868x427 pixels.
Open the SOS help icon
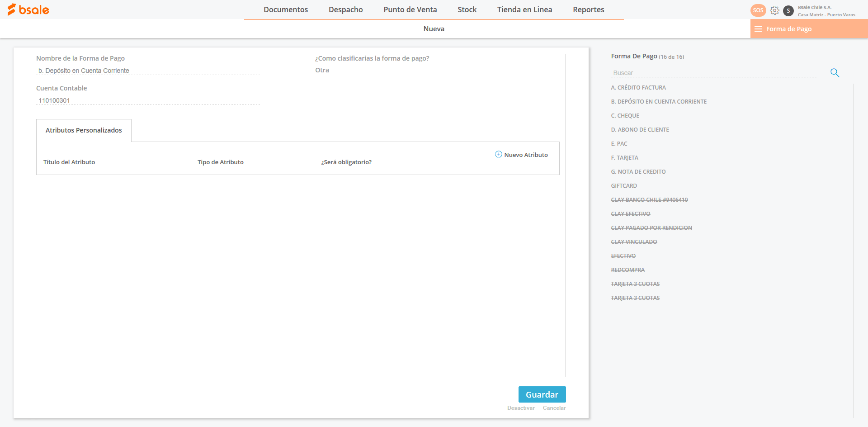coord(758,10)
